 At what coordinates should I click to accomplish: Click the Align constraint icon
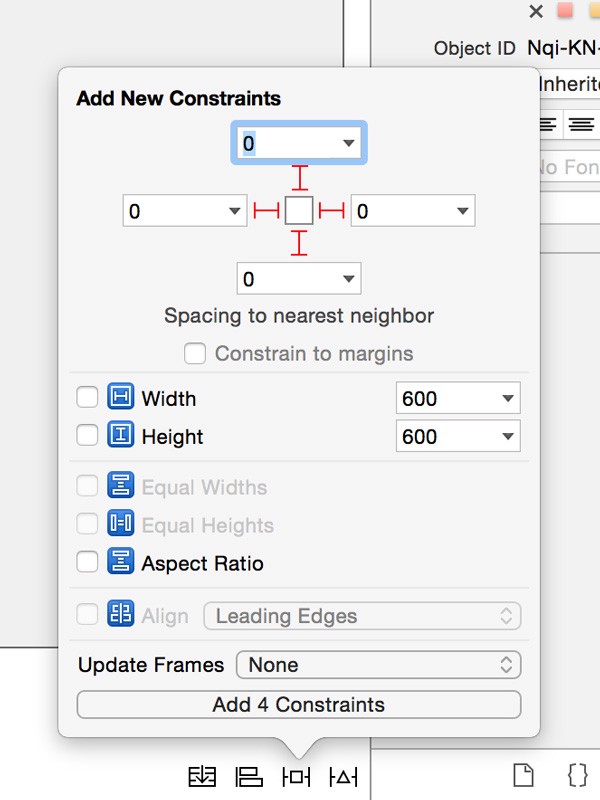[120, 613]
